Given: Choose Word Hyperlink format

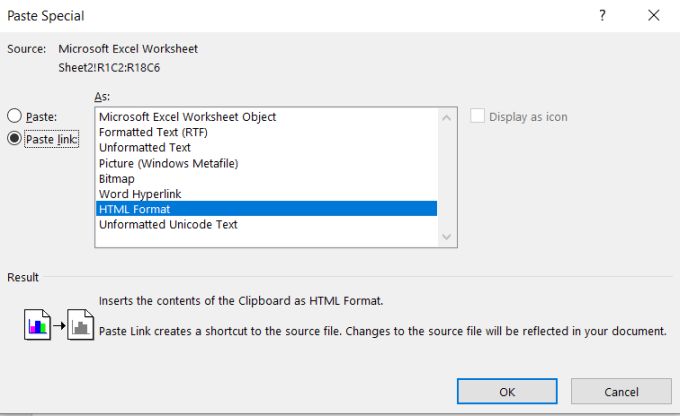Looking at the screenshot, I should point(141,193).
